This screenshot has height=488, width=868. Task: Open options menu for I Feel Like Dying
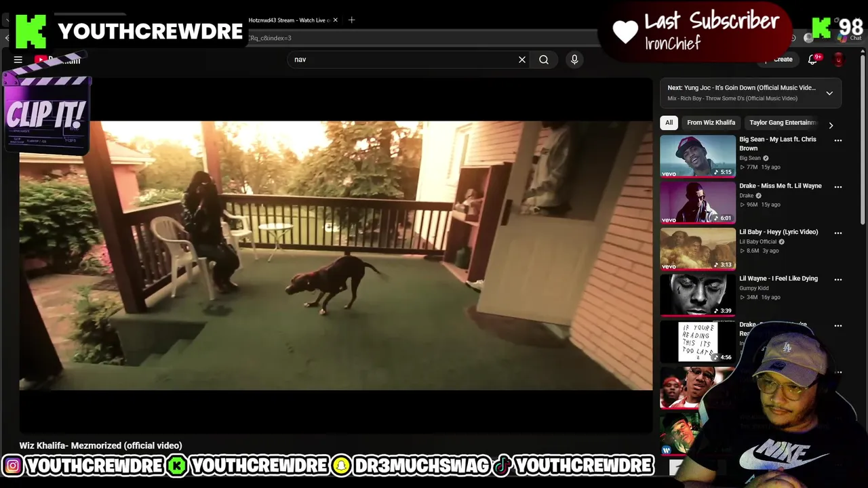tap(838, 279)
